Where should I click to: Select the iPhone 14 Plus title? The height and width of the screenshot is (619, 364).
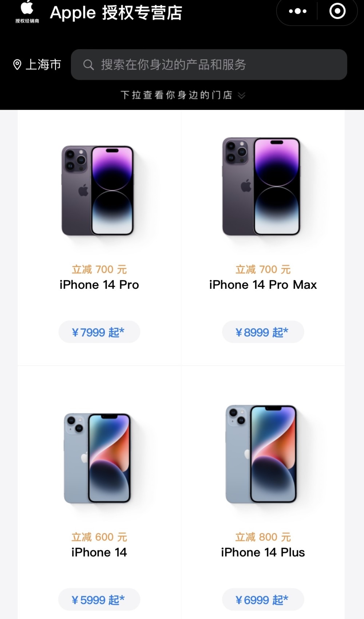[263, 552]
